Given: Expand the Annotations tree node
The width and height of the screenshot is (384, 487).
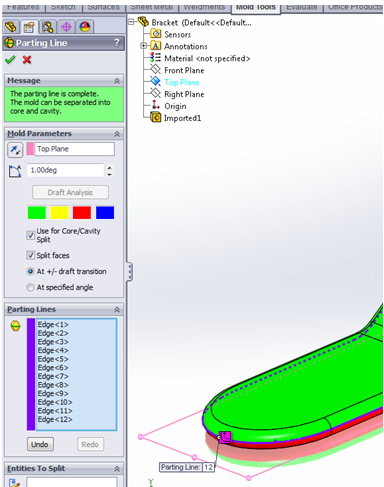Looking at the screenshot, I should 143,46.
